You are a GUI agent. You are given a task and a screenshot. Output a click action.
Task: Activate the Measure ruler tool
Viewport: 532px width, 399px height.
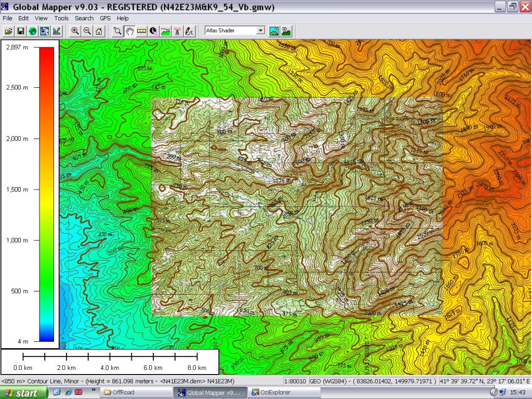[141, 31]
